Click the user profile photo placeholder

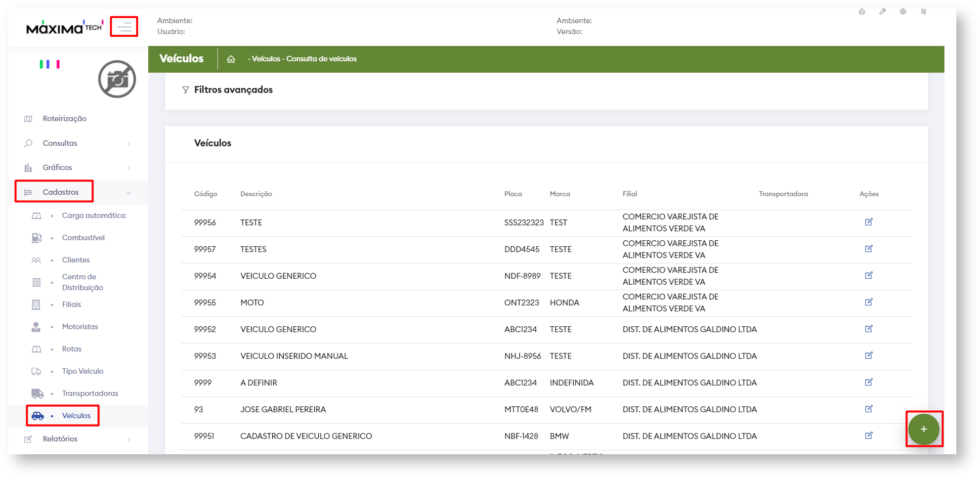tap(117, 79)
